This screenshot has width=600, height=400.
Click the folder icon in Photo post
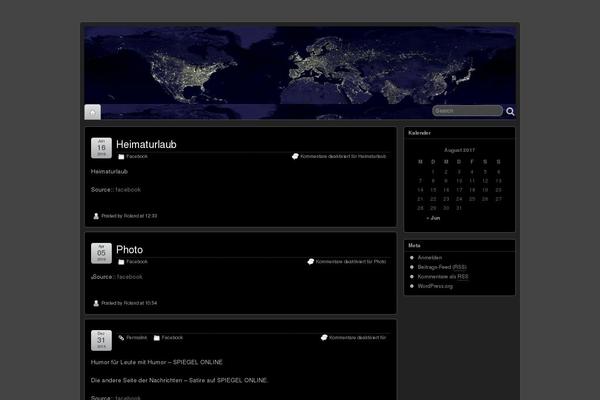(x=121, y=262)
